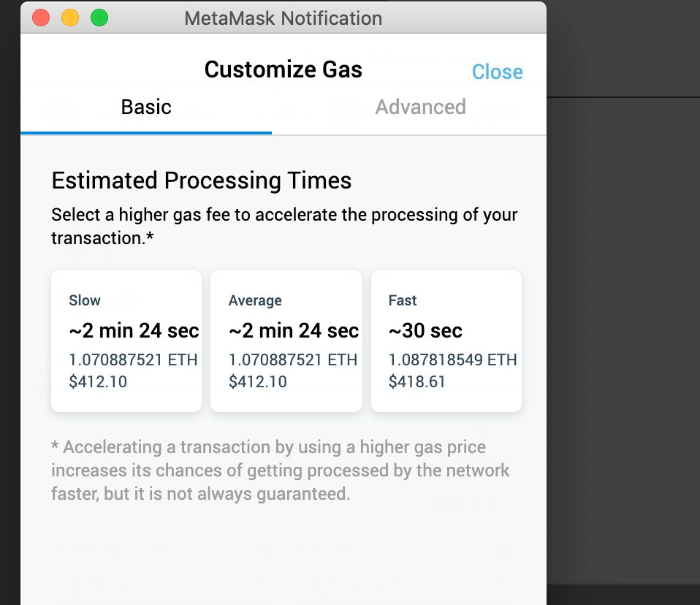Image resolution: width=700 pixels, height=605 pixels.
Task: Click the 1.087818549 ETH amount
Action: click(x=452, y=359)
